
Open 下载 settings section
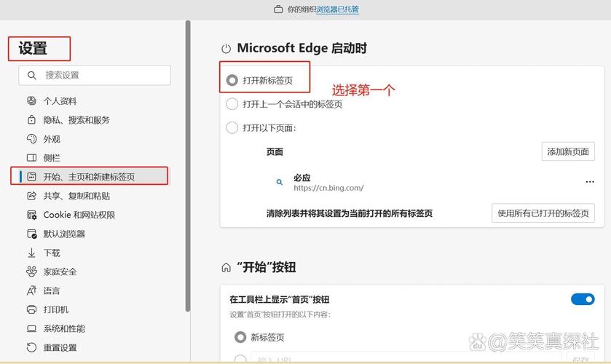(x=52, y=253)
